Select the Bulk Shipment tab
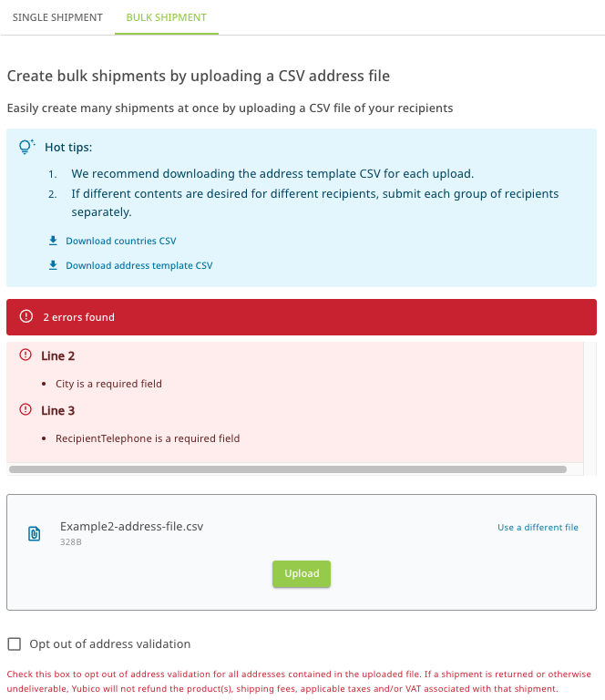 [167, 17]
